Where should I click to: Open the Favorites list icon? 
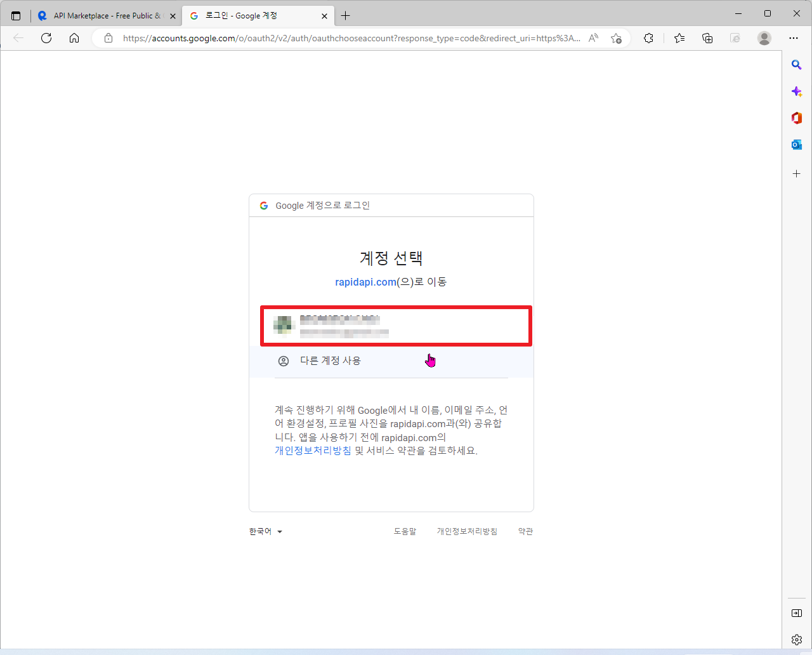[679, 38]
